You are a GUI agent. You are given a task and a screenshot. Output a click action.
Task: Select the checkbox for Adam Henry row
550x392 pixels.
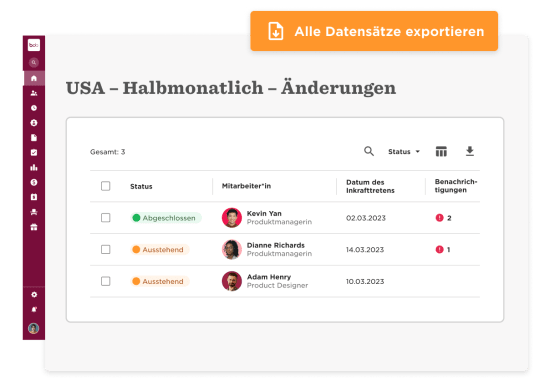(106, 281)
